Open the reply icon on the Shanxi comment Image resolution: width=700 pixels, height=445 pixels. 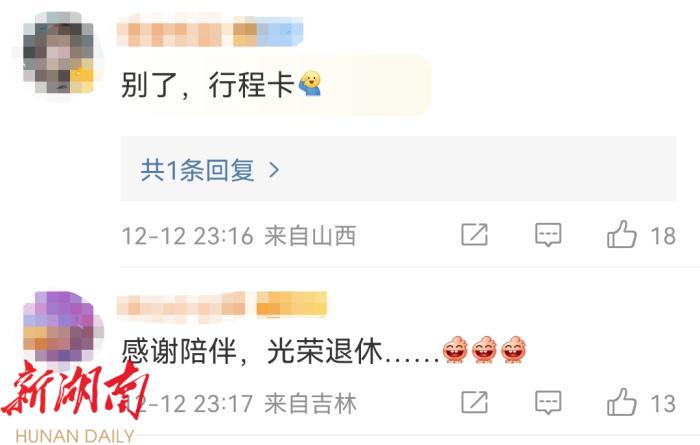[x=548, y=234]
